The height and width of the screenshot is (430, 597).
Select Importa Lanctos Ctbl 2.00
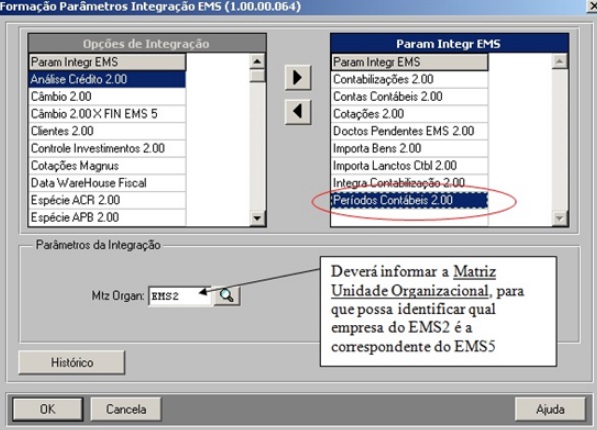[x=410, y=165]
